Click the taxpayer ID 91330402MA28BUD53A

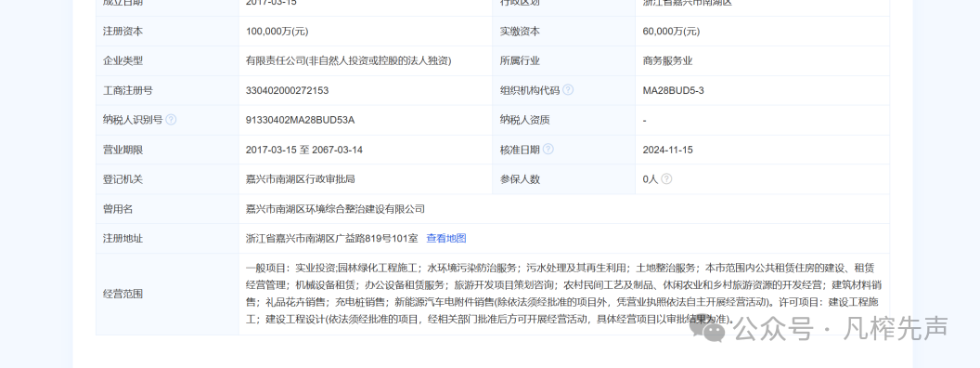[x=300, y=120]
